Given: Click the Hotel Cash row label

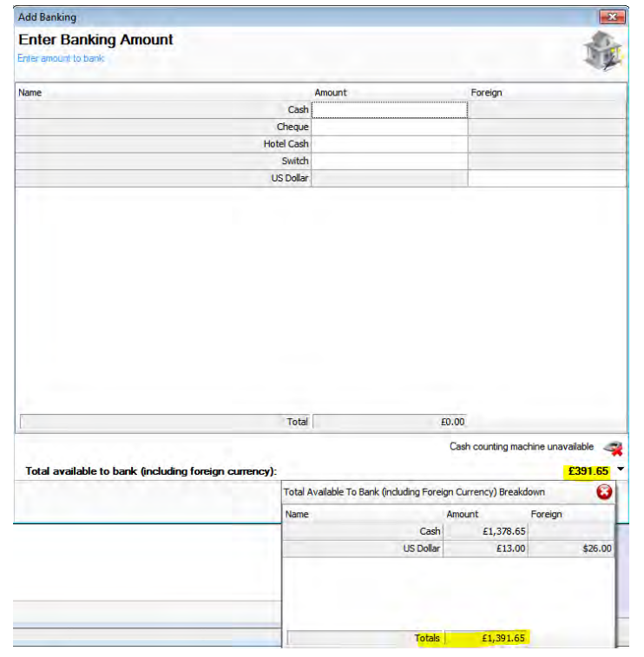Looking at the screenshot, I should click(x=286, y=144).
